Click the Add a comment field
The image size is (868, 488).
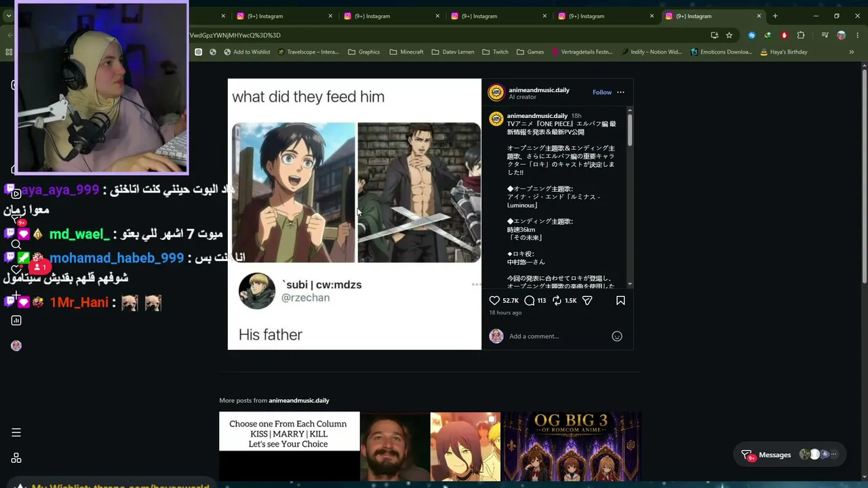[x=557, y=336]
